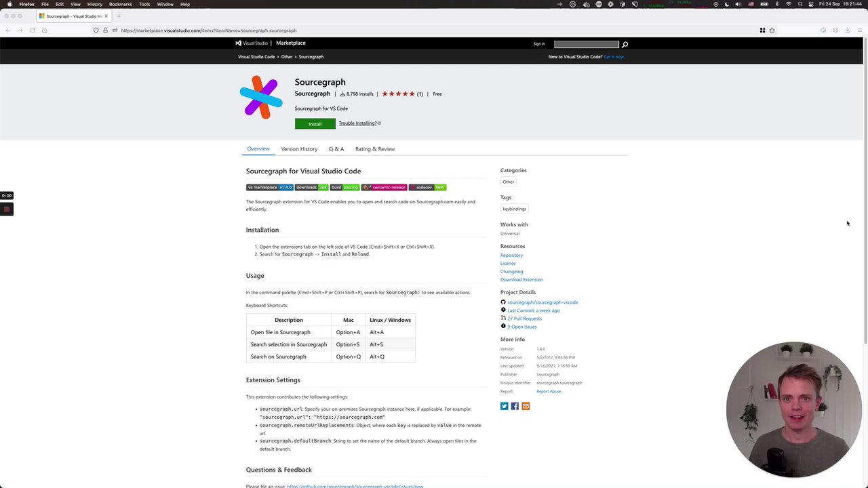Click the build passing badge
This screenshot has width=868, height=488.
point(344,187)
